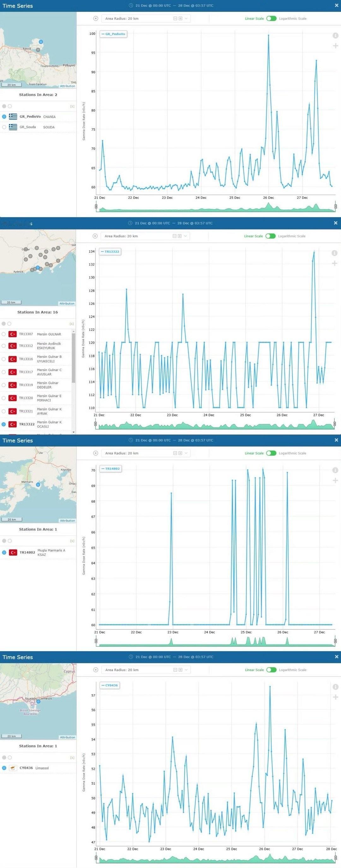Increase area radius with plus icon in GR_PedioVo panel
Image resolution: width=341 pixels, height=868 pixels.
(x=181, y=19)
